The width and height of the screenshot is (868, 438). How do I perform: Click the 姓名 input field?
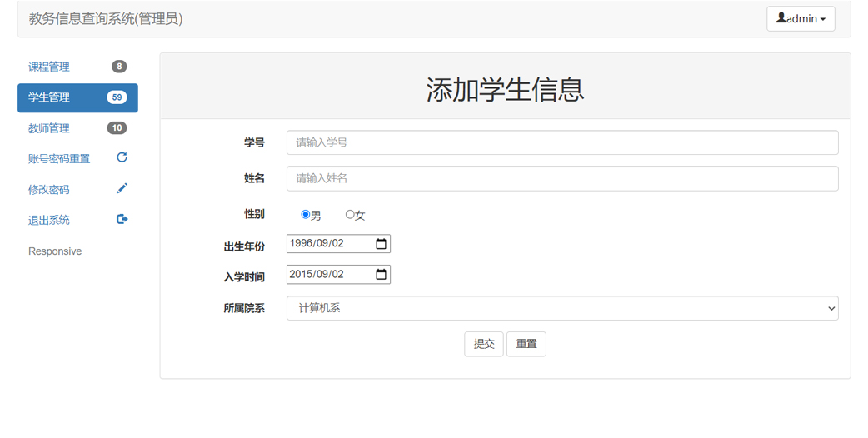(562, 178)
